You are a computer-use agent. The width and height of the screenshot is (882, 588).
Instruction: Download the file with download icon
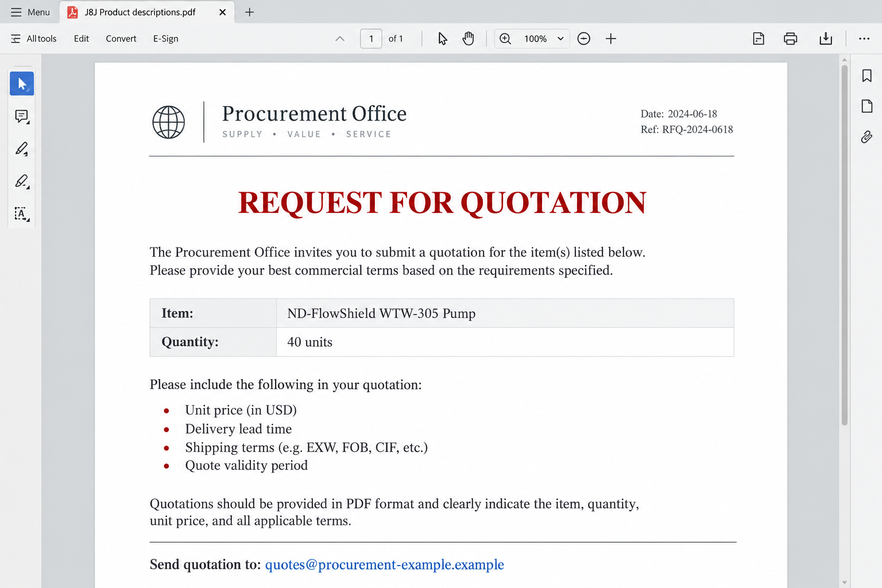(x=826, y=38)
